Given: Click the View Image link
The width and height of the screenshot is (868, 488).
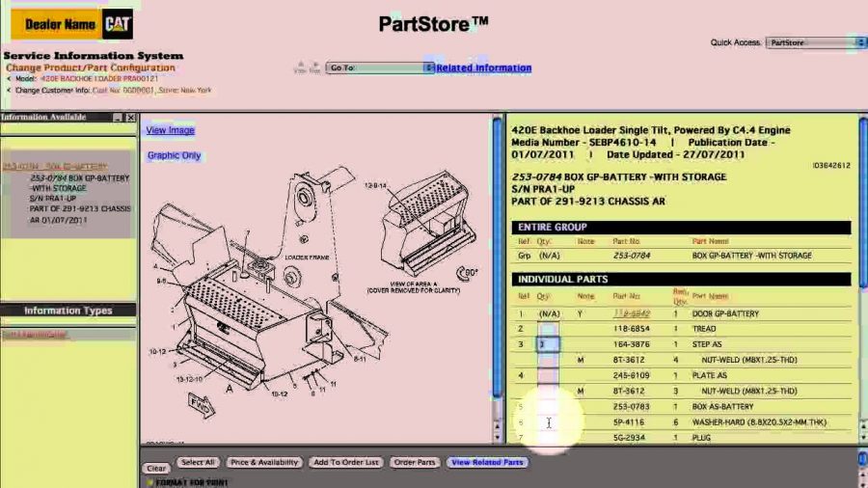Looking at the screenshot, I should (x=170, y=130).
